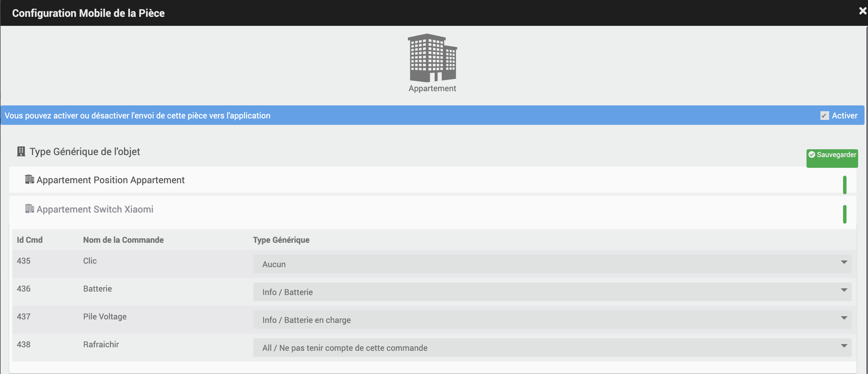Save with the Sauvegarder button
868x374 pixels.
click(x=832, y=158)
